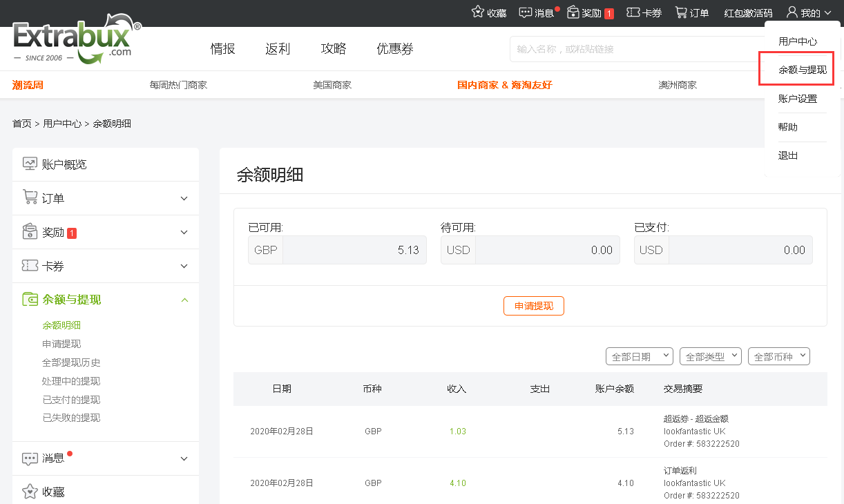This screenshot has height=504, width=844.
Task: Open the 全部类型 type filter dropdown
Action: [710, 356]
